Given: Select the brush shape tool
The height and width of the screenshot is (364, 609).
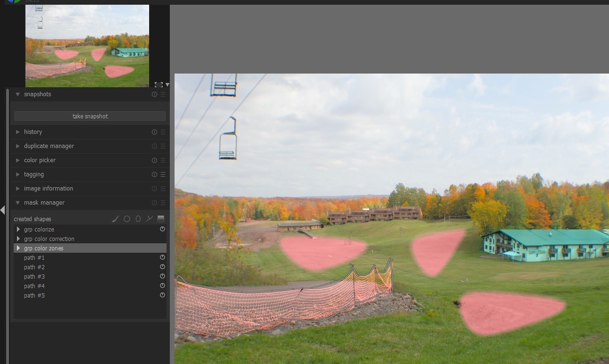Looking at the screenshot, I should click(115, 219).
